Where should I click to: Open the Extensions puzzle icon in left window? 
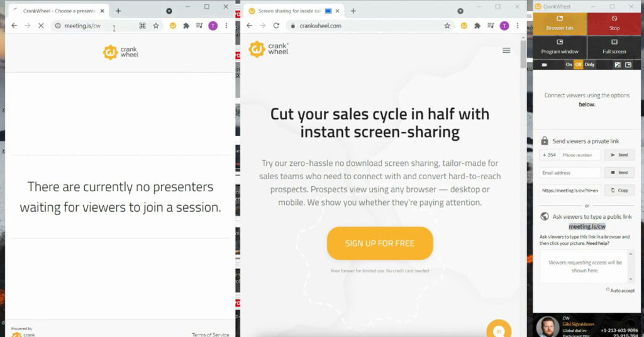186,26
